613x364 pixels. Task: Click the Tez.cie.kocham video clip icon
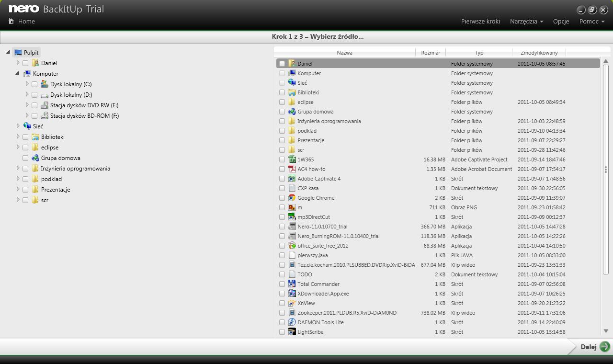coord(292,265)
